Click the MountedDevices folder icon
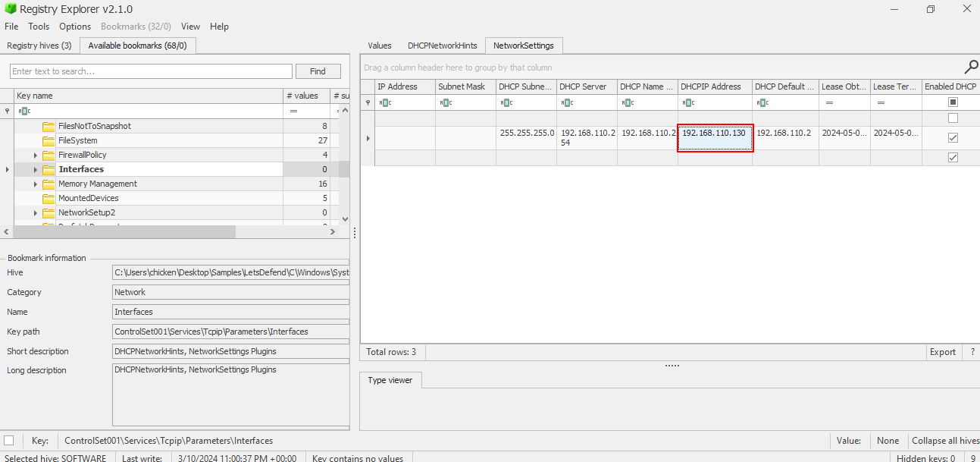This screenshot has width=980, height=462. point(49,198)
